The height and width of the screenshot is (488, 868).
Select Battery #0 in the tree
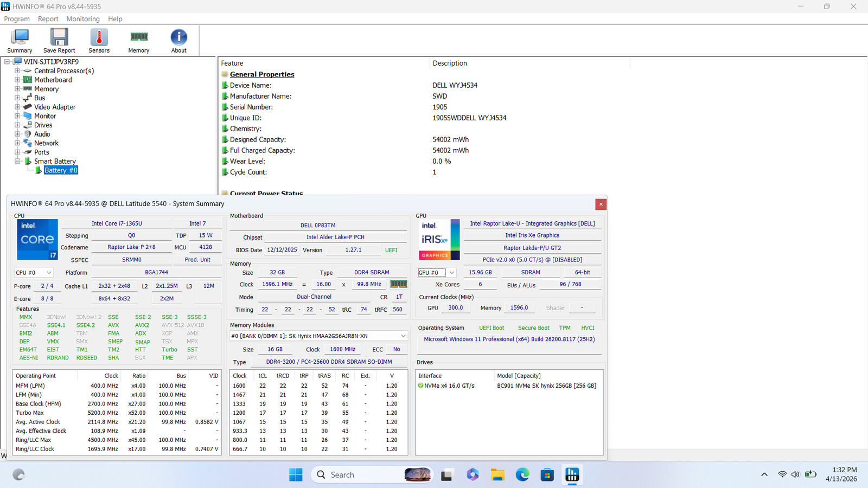[x=61, y=170]
